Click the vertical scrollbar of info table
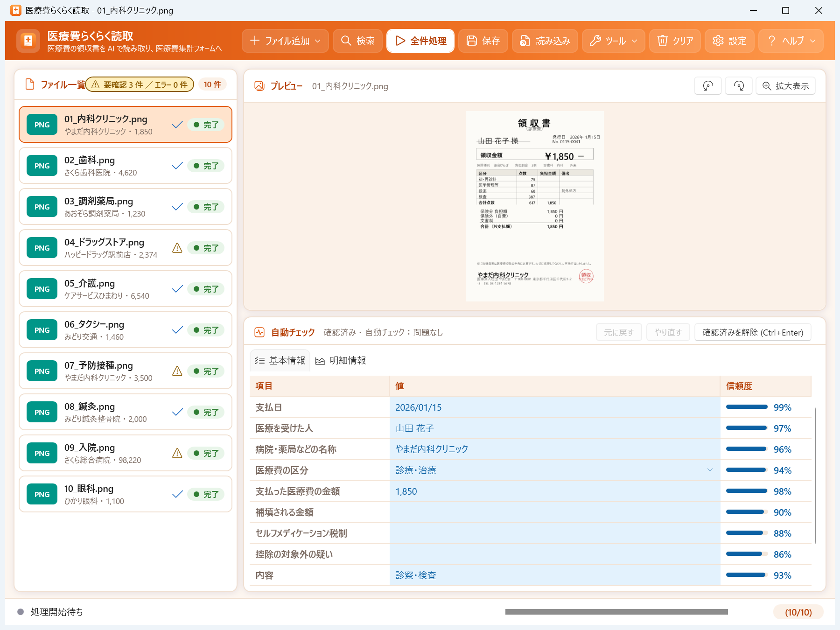Screen dimensions: 840x630 (816, 475)
